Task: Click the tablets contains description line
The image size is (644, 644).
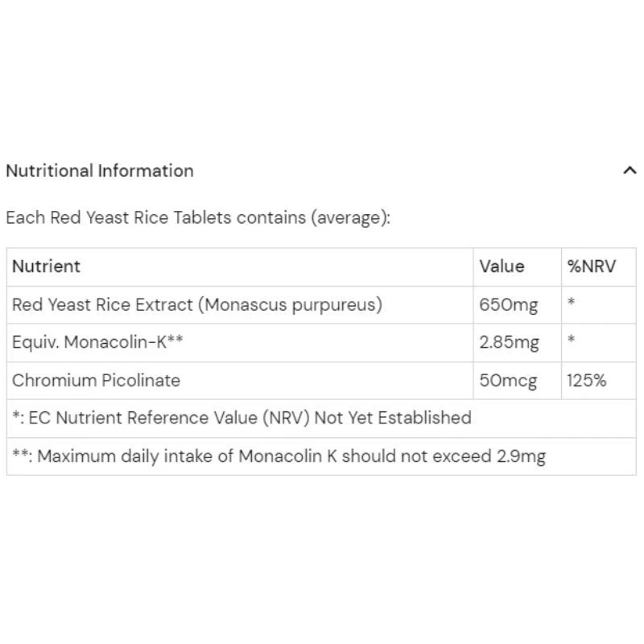Action: click(x=197, y=217)
